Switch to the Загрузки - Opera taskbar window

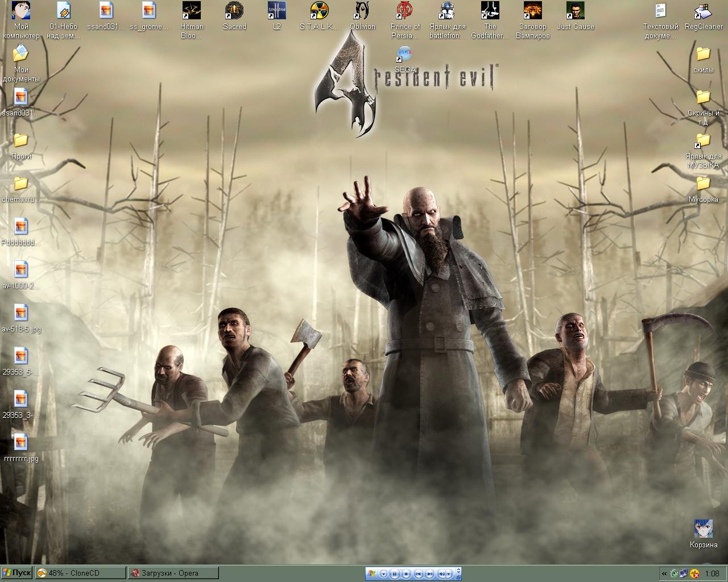(173, 573)
